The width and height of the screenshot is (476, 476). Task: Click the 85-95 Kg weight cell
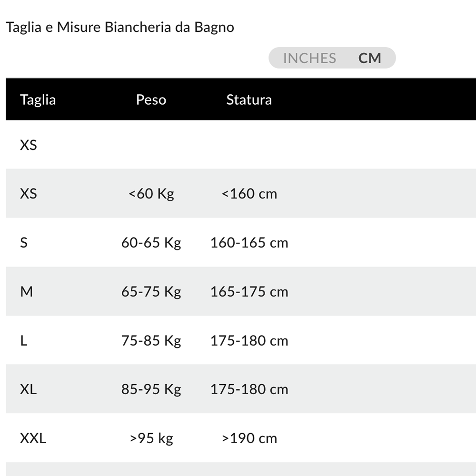click(151, 389)
